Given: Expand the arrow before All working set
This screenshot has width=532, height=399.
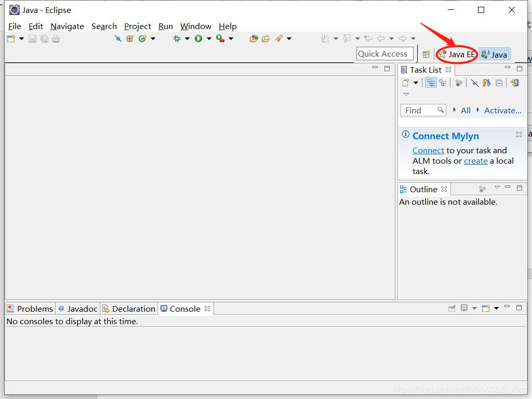Looking at the screenshot, I should tap(455, 110).
